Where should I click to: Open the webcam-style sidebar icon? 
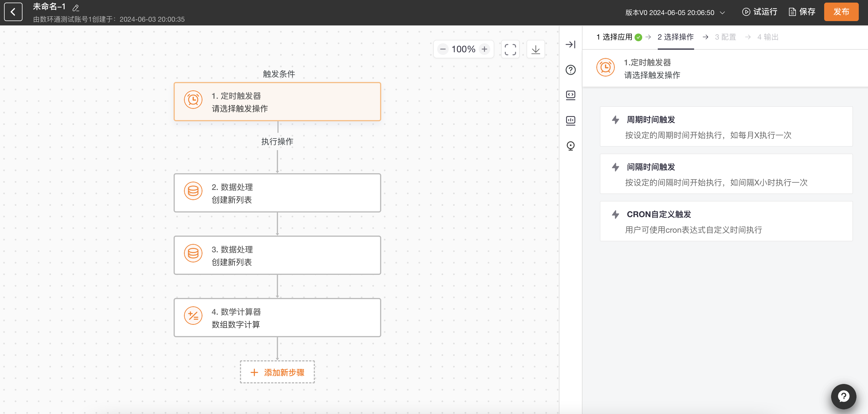[x=570, y=146]
